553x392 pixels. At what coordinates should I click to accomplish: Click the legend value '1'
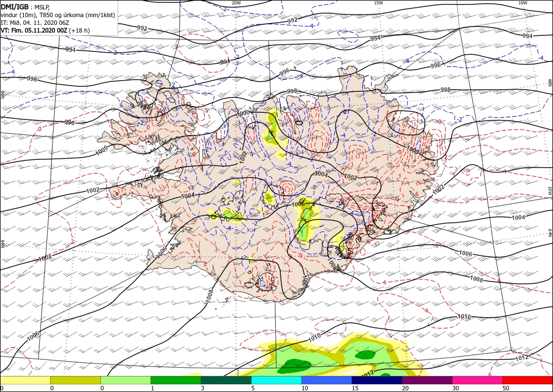point(152,389)
